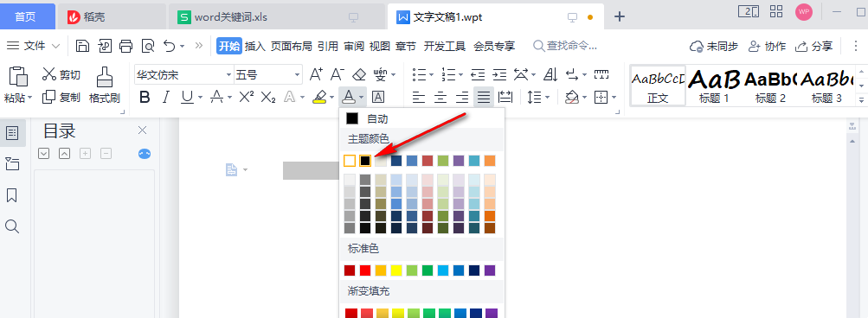The height and width of the screenshot is (318, 868).
Task: Open the 稻壳 tab
Action: (x=112, y=17)
